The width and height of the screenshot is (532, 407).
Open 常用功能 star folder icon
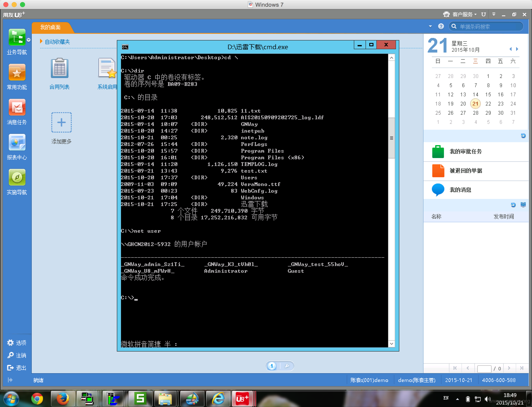click(17, 72)
